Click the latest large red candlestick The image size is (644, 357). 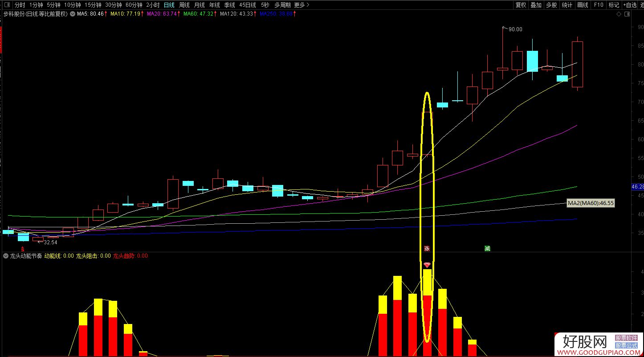click(x=577, y=64)
